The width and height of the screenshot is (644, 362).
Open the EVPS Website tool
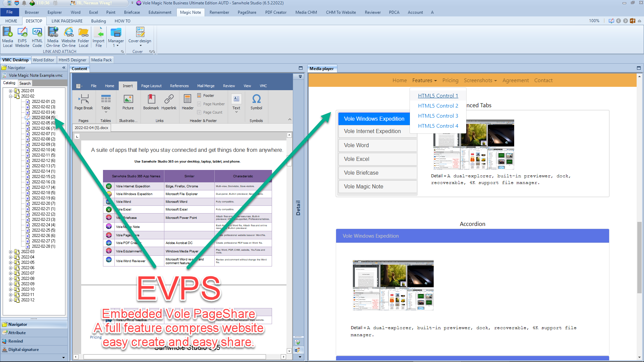pyautogui.click(x=22, y=37)
